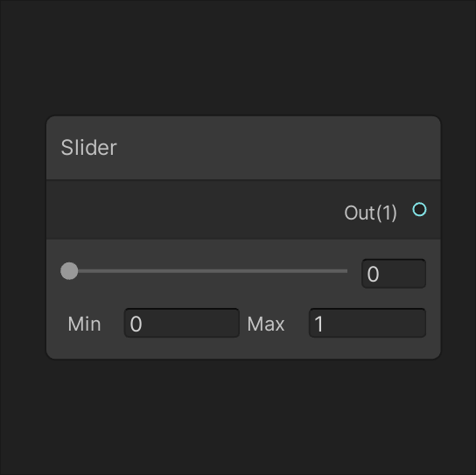Focus the slider value field showing 0
The image size is (476, 475).
[x=394, y=274]
